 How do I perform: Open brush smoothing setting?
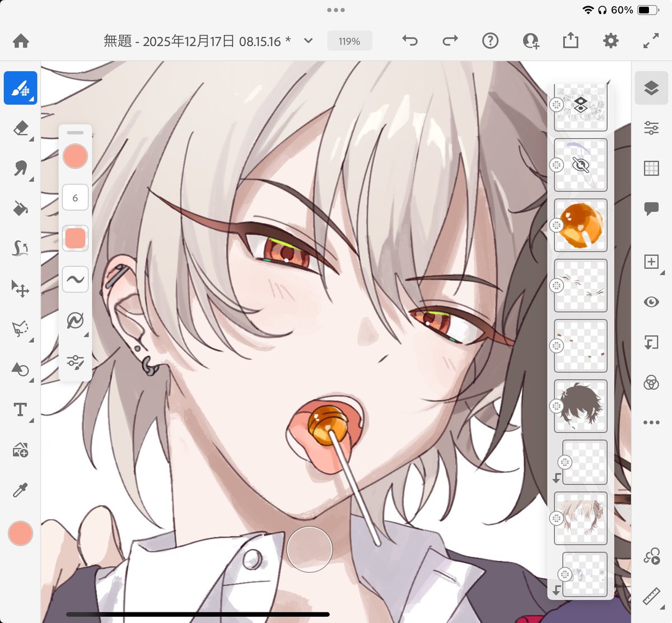click(x=75, y=279)
